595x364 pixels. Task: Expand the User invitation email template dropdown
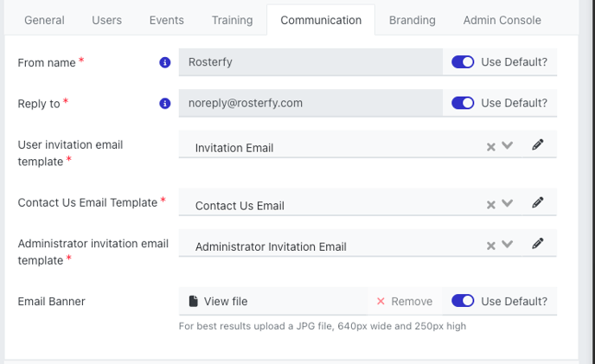tap(508, 146)
